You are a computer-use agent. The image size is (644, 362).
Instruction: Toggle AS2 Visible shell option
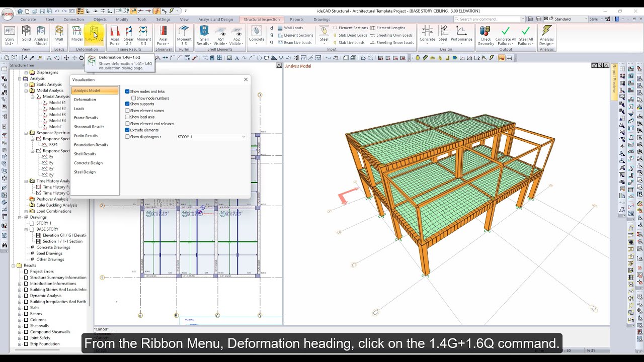pyautogui.click(x=236, y=35)
